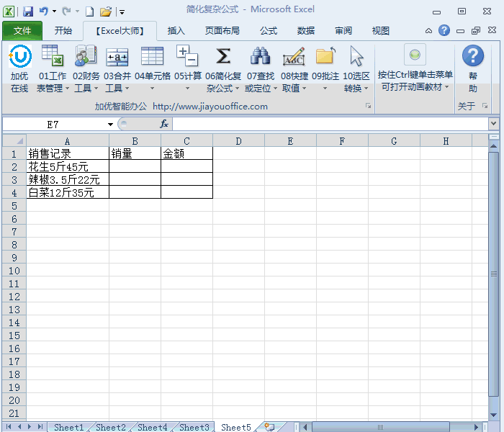Switch to the 审阅 tab
Screen dimensions: 504x432
click(343, 31)
